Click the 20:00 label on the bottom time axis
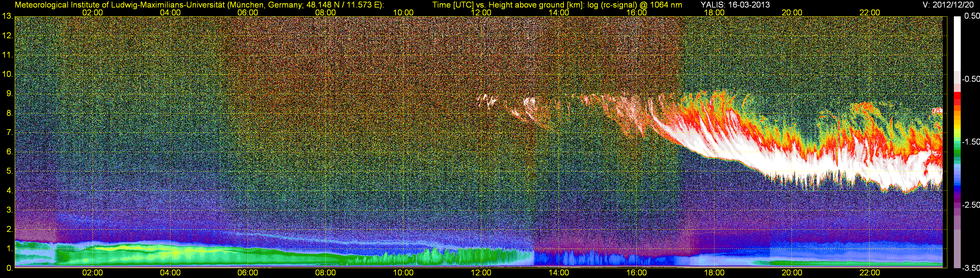980x278 pixels. [x=792, y=273]
